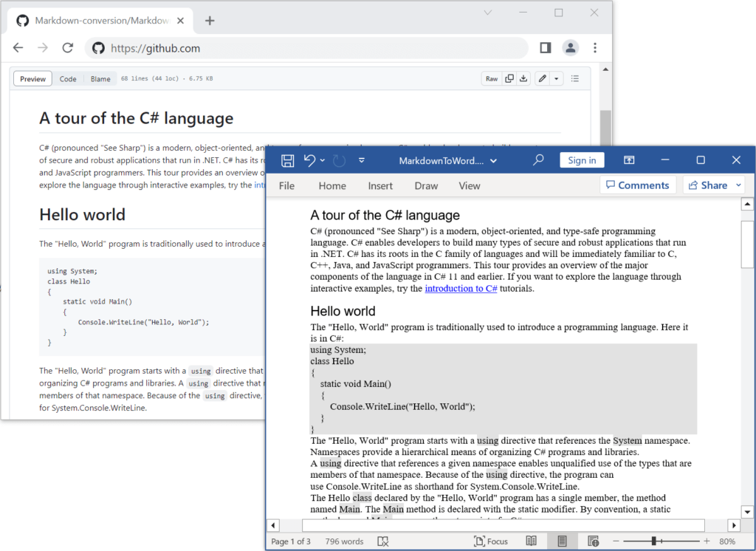Copy the raw file contents on GitHub
Viewport: 756px width, 551px height.
pos(509,78)
